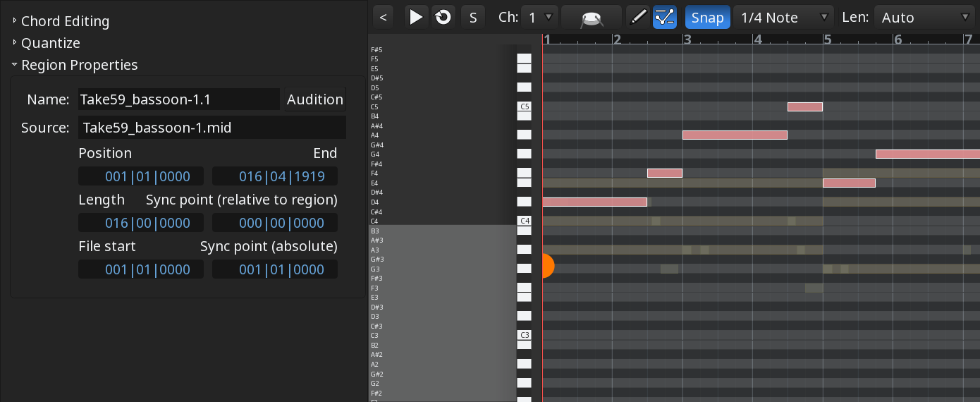The image size is (980, 402).
Task: Open the 1/4 Note grid dropdown
Action: 784,17
